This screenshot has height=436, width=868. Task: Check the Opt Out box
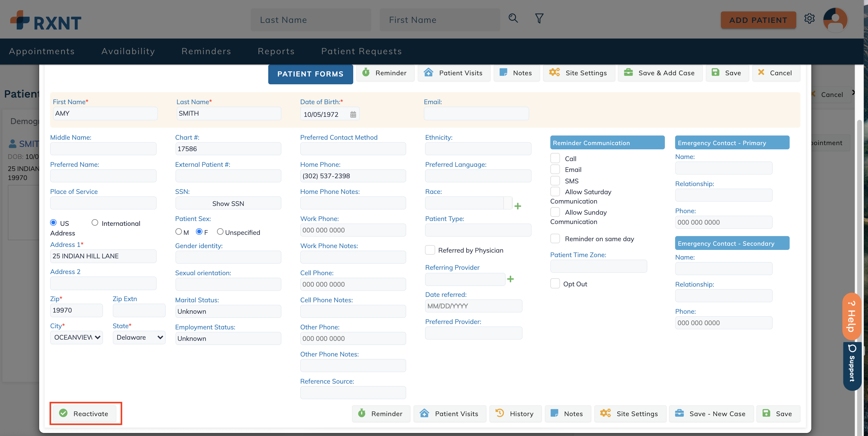(555, 283)
